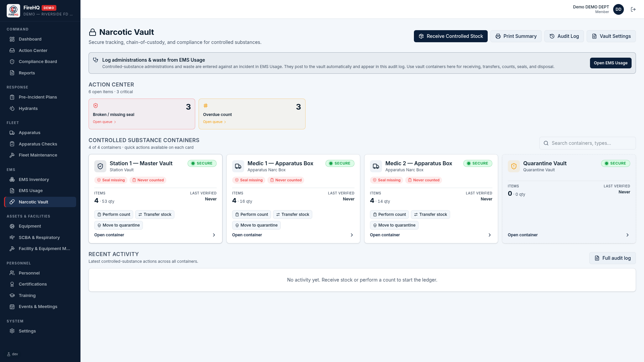The height and width of the screenshot is (362, 644).
Task: Open the Audit Log
Action: pos(564,36)
